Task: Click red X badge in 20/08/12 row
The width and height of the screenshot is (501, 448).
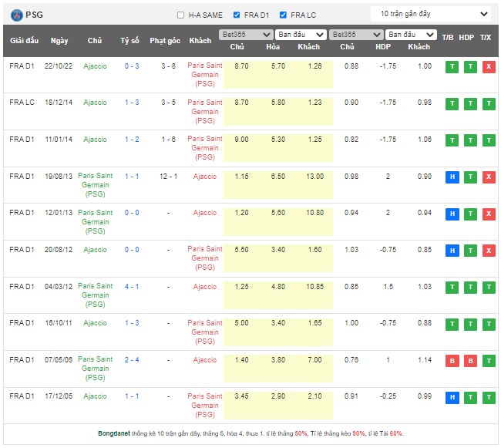Action: click(x=488, y=250)
